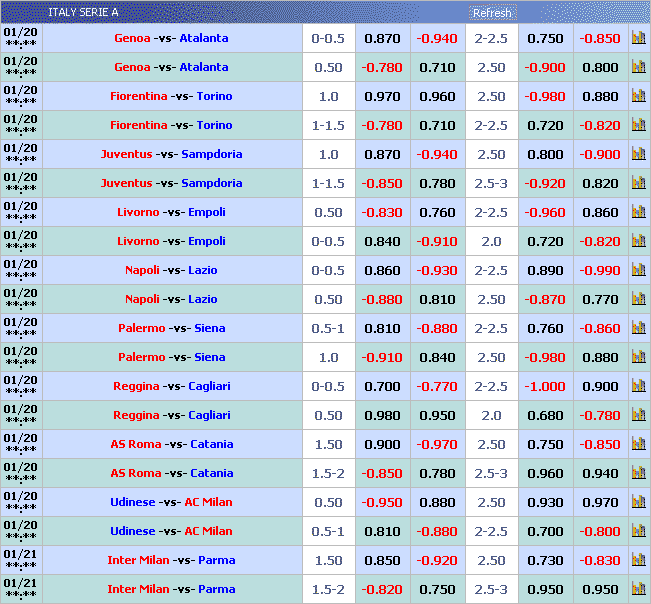This screenshot has width=651, height=604.
Task: Select the -1.000 odds for Reggina vs Cagliari
Action: pyautogui.click(x=545, y=387)
